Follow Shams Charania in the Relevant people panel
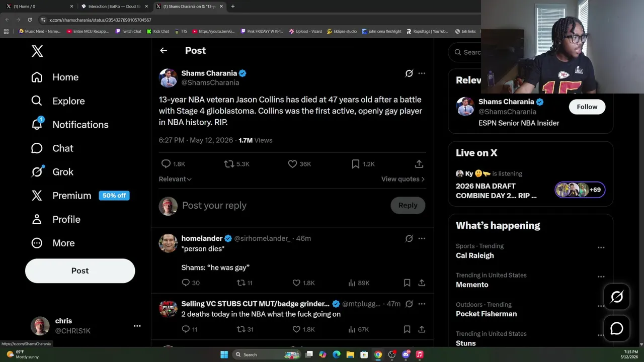This screenshot has width=644, height=362. (x=587, y=107)
